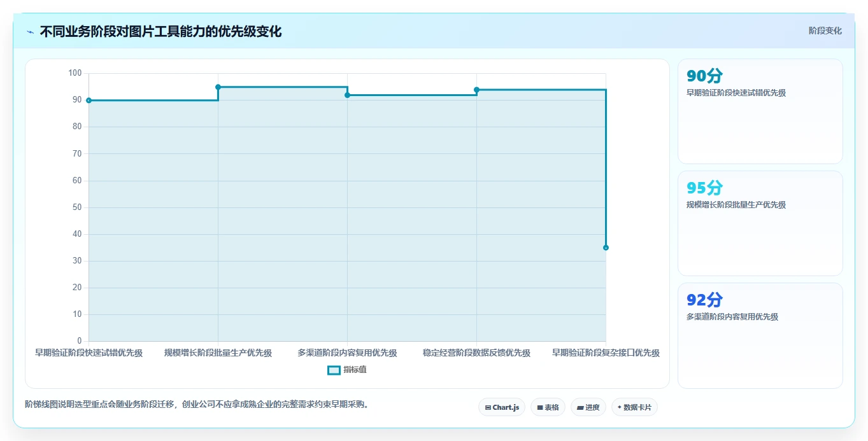Viewport: 868px width, 441px height.
Task: Click the data point at value 95
Action: [x=218, y=87]
